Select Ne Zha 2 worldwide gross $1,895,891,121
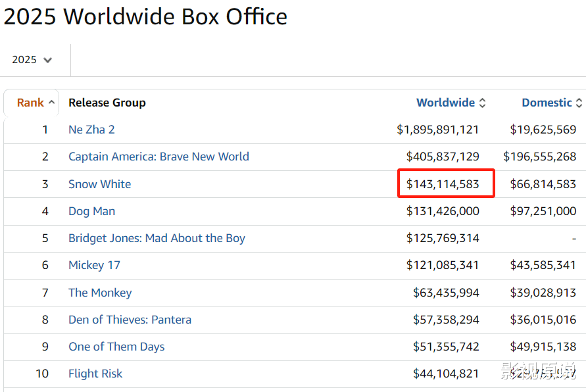 437,130
